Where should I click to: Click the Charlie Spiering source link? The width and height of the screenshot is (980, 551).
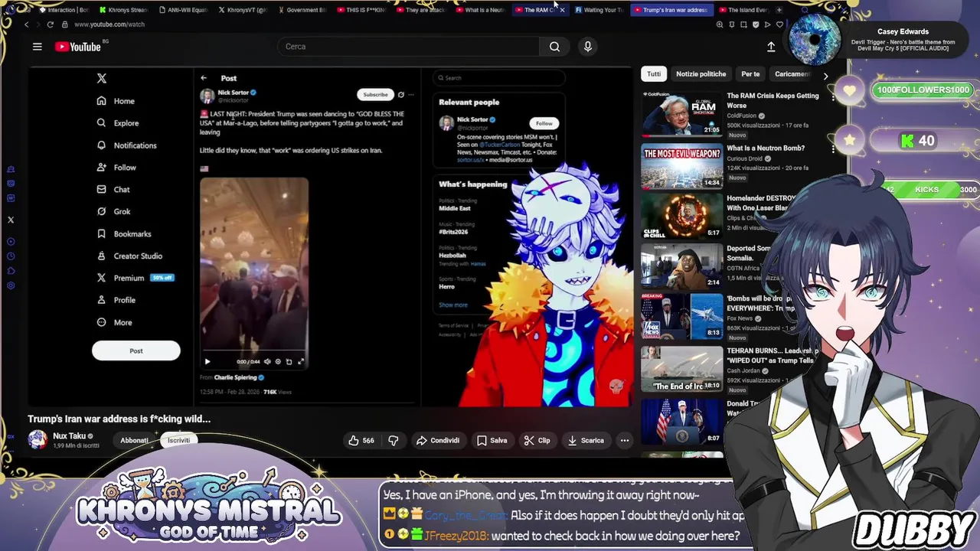click(x=235, y=377)
